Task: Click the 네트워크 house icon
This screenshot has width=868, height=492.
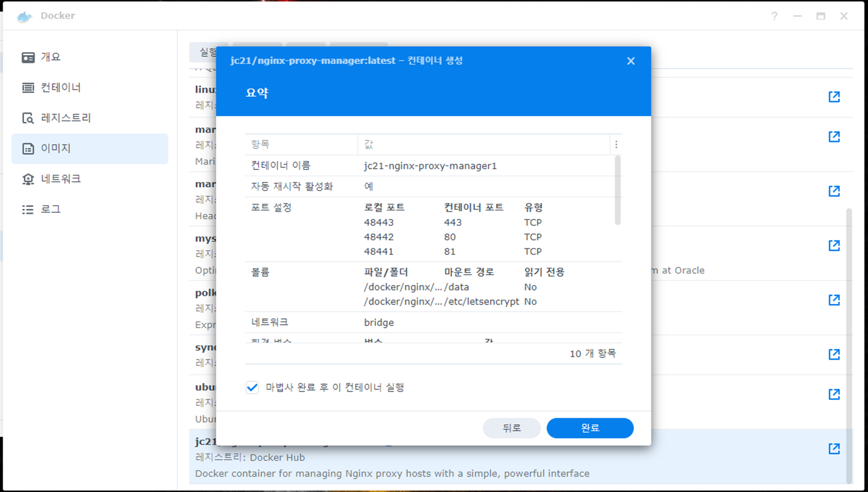Action: click(28, 179)
